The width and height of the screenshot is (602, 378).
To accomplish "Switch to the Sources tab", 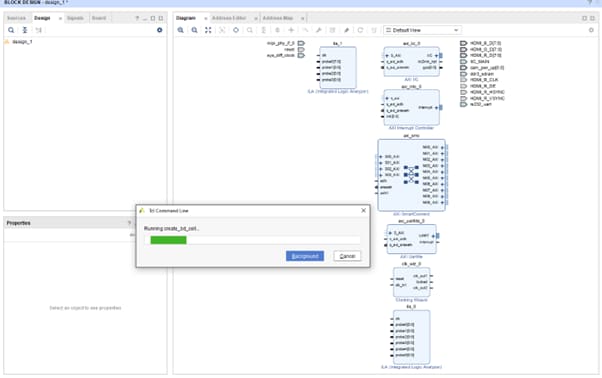I will (x=17, y=18).
